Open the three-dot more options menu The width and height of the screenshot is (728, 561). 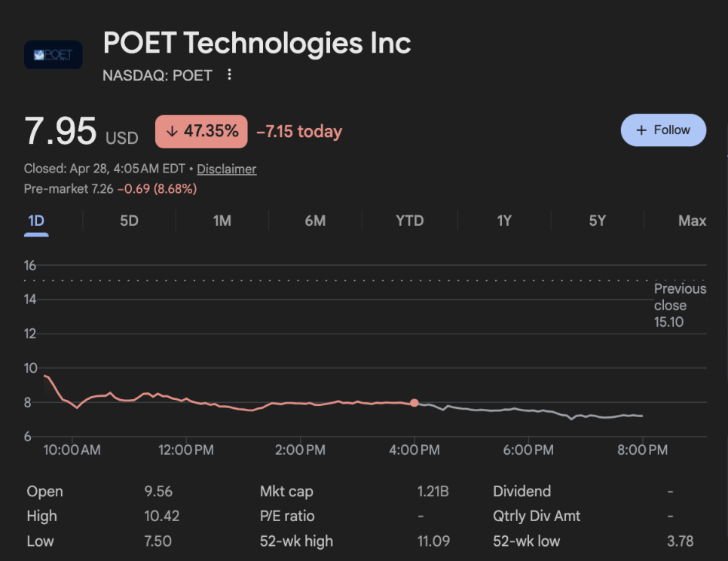pos(230,75)
